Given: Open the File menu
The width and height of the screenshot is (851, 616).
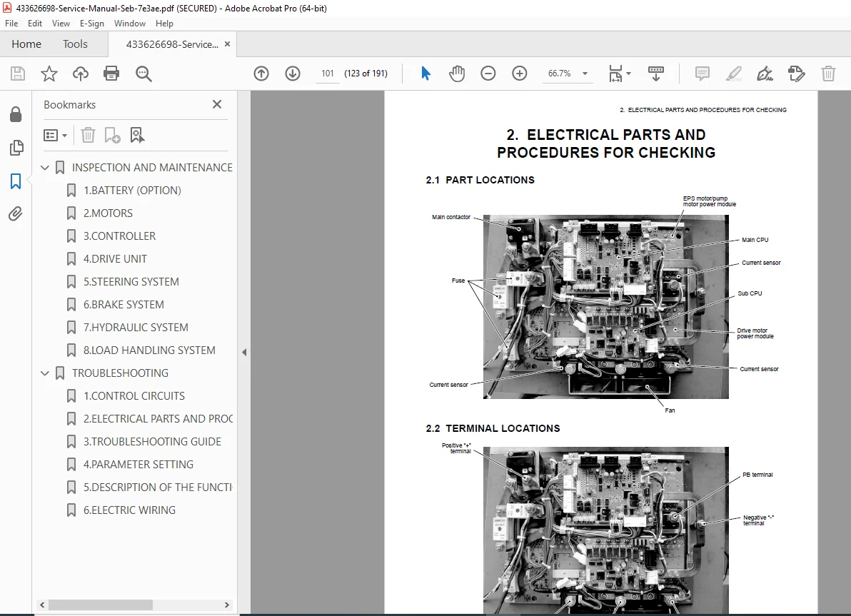Looking at the screenshot, I should [11, 24].
